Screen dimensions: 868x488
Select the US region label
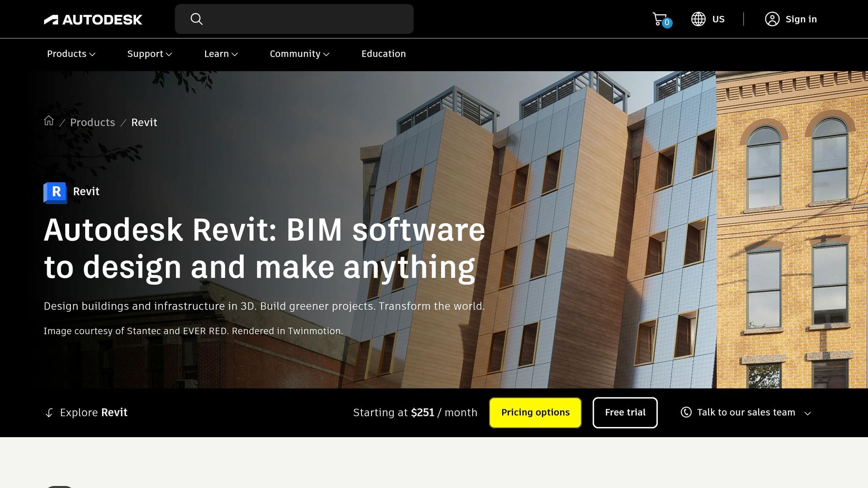718,19
